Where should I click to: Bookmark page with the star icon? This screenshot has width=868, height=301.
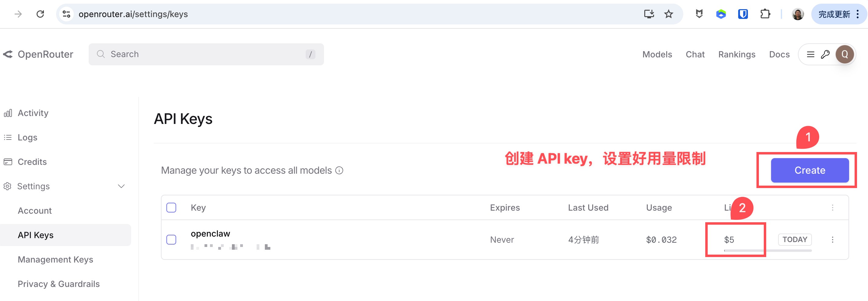(x=668, y=14)
